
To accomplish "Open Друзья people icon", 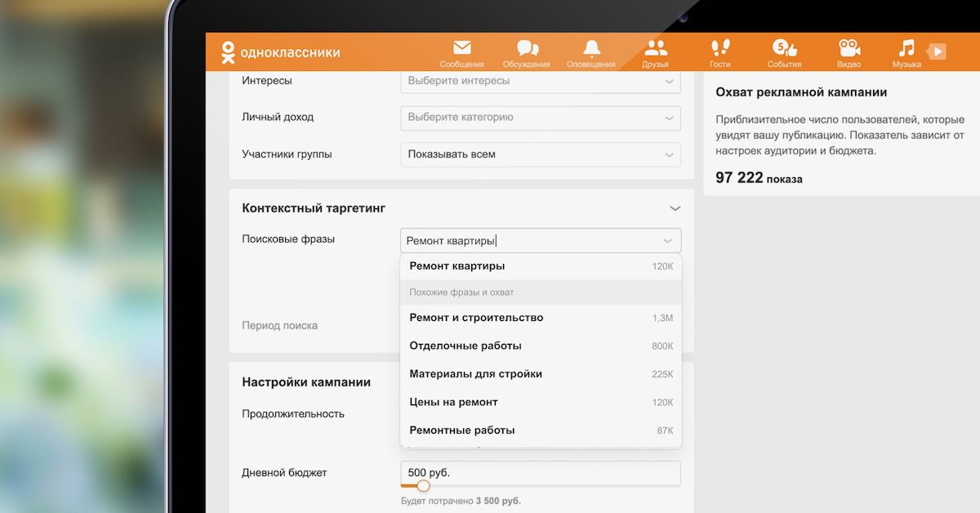I will click(x=656, y=47).
